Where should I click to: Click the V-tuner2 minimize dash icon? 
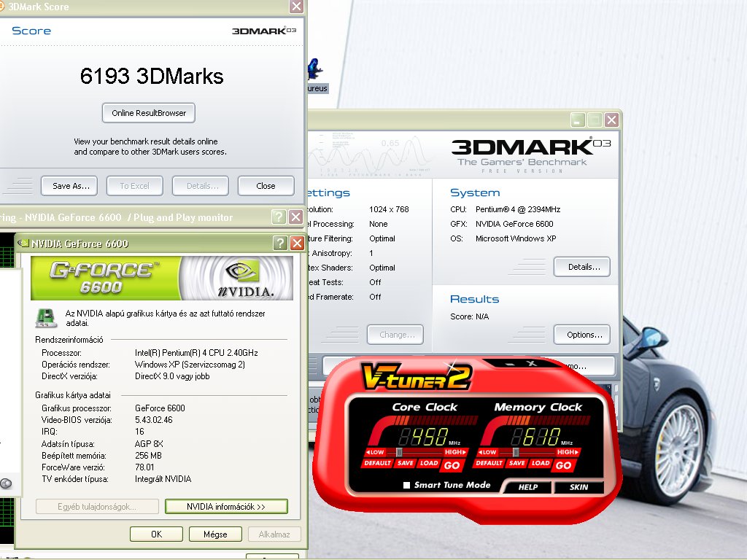(x=510, y=363)
